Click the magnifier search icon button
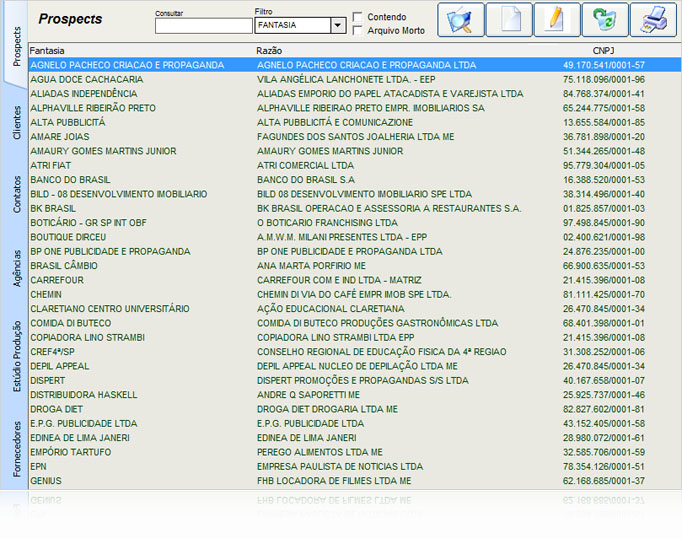 click(461, 20)
